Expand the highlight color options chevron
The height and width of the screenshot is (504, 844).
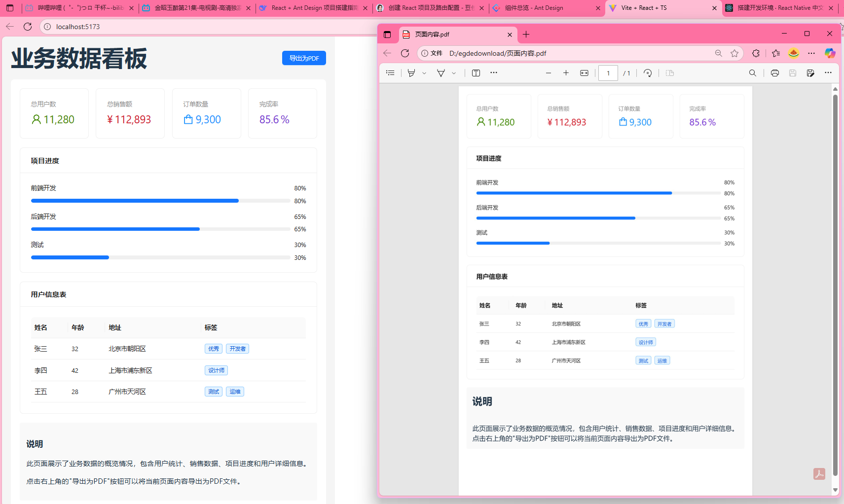(425, 73)
